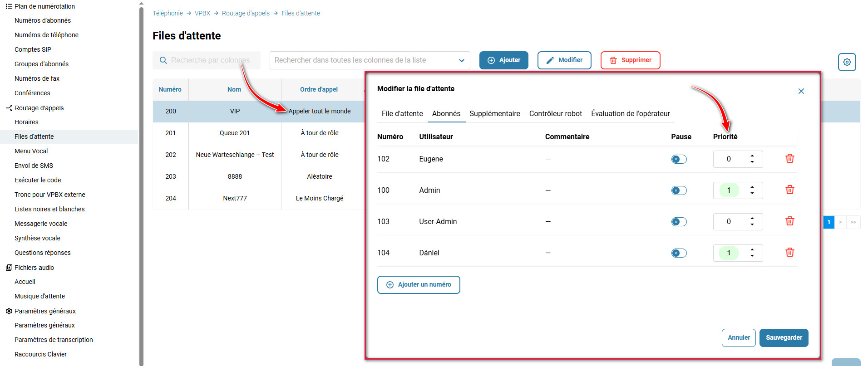Open Numéros de téléphone in sidebar
Image resolution: width=868 pixels, height=366 pixels.
(46, 35)
